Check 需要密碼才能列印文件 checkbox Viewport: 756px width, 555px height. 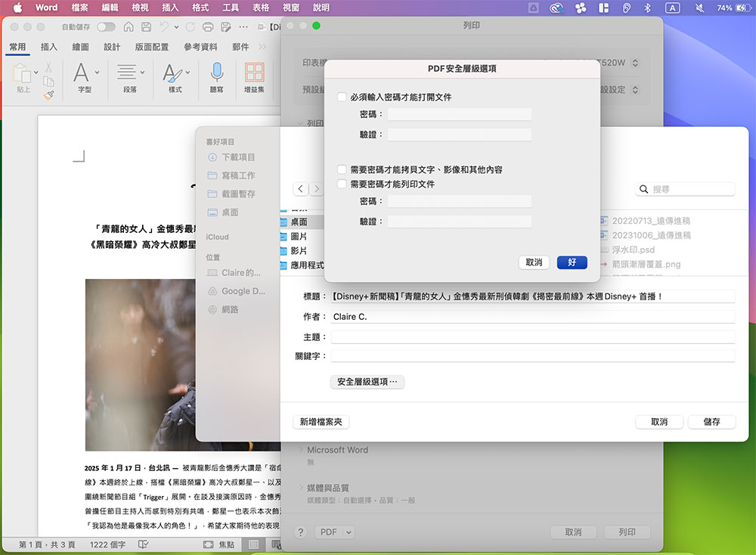click(342, 184)
